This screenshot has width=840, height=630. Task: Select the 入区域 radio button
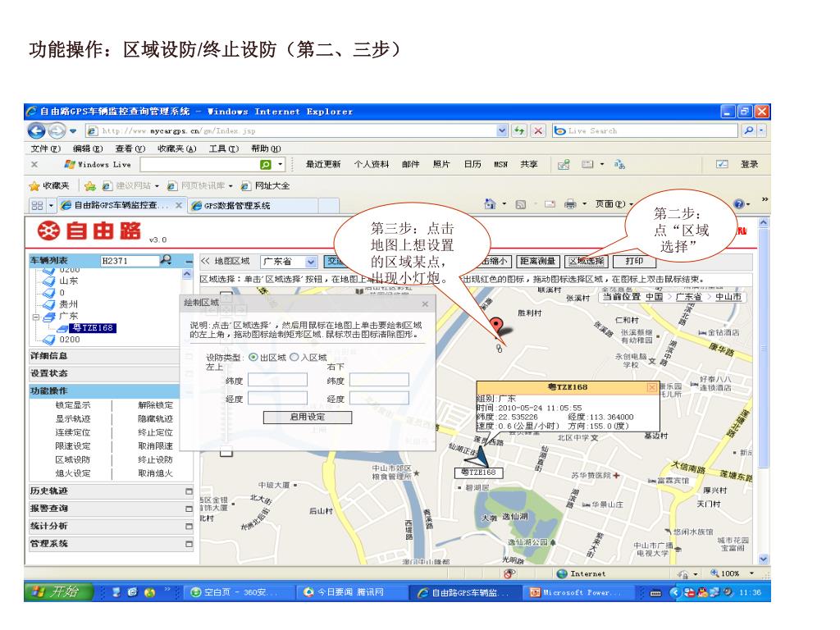tap(294, 358)
